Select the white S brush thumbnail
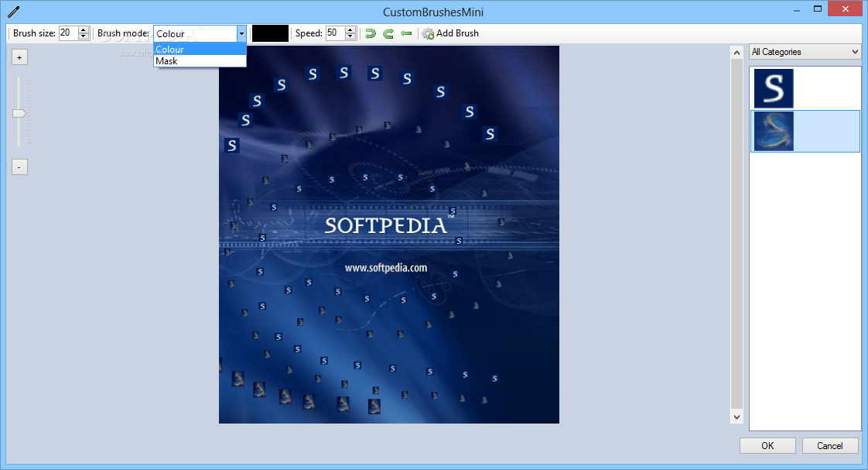868x470 pixels. pos(774,88)
